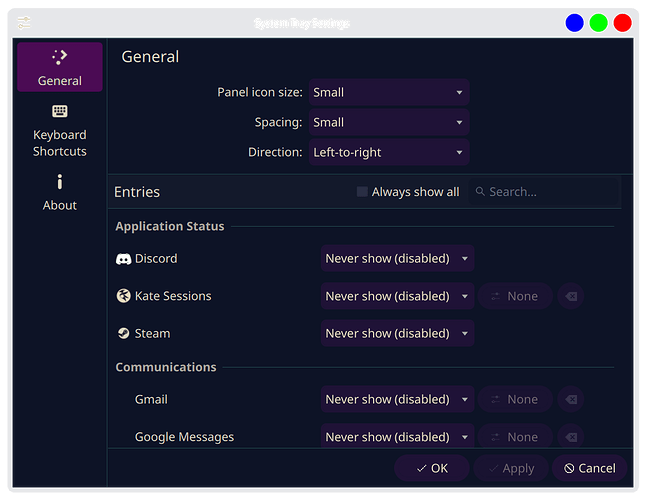Click the clear shortcut icon for Gmail
Image resolution: width=645 pixels, height=500 pixels.
(570, 399)
